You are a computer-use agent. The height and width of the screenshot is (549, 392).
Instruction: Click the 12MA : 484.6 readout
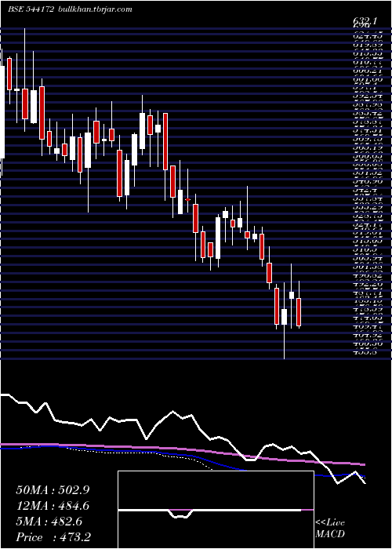[53, 506]
